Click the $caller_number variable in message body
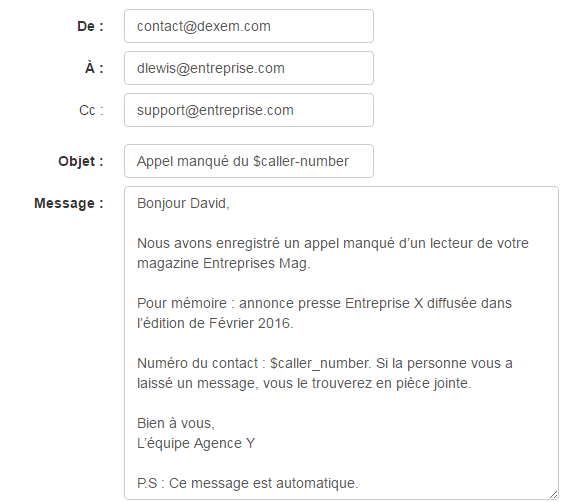This screenshot has height=502, width=564. [x=320, y=364]
